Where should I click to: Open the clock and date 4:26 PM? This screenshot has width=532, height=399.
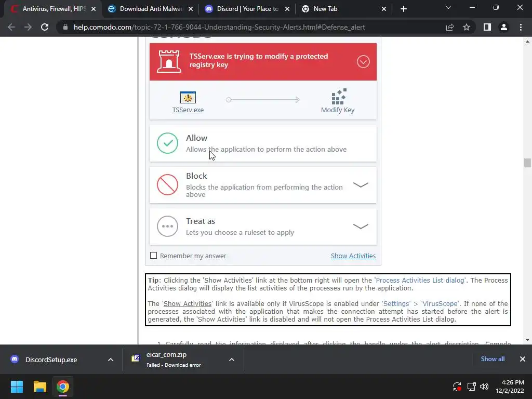point(510,387)
